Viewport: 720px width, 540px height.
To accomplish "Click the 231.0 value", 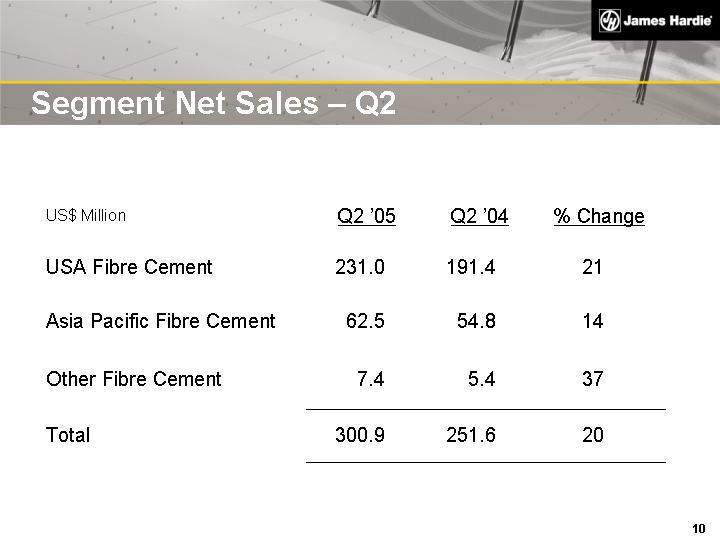I will (359, 267).
